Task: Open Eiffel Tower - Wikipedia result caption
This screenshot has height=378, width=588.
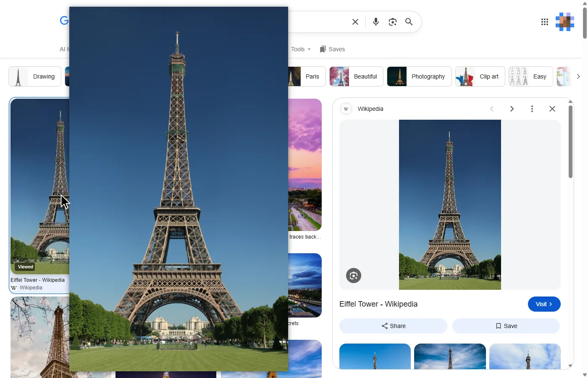Action: (x=38, y=280)
